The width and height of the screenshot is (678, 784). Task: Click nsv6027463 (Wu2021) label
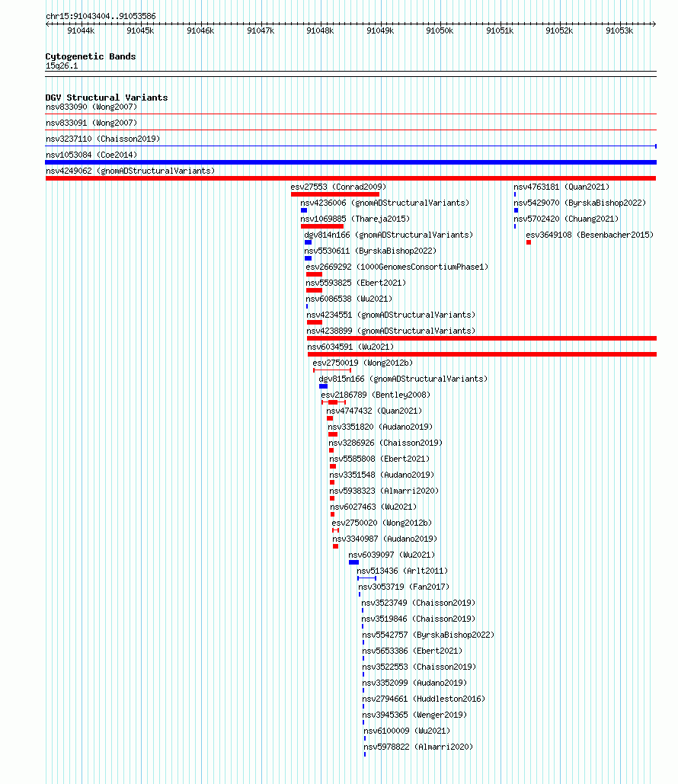tap(373, 507)
